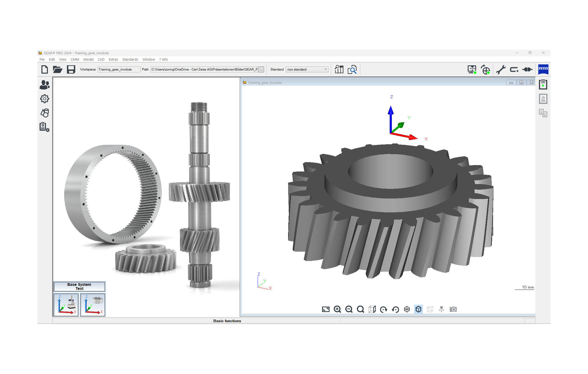Open the Standards menu
The width and height of the screenshot is (588, 374).
(x=130, y=60)
